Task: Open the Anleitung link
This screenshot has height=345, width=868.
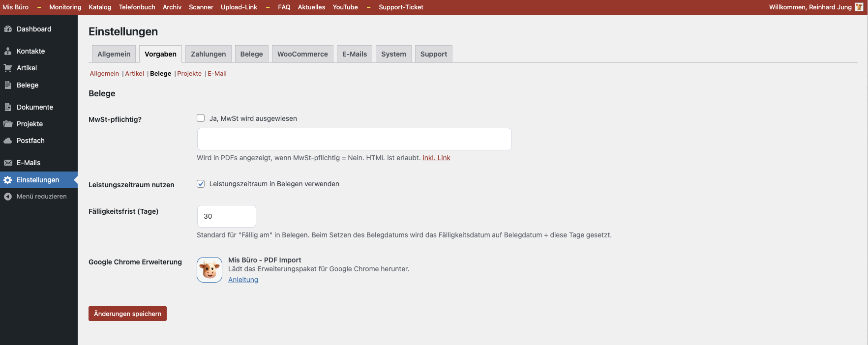Action: tap(243, 280)
